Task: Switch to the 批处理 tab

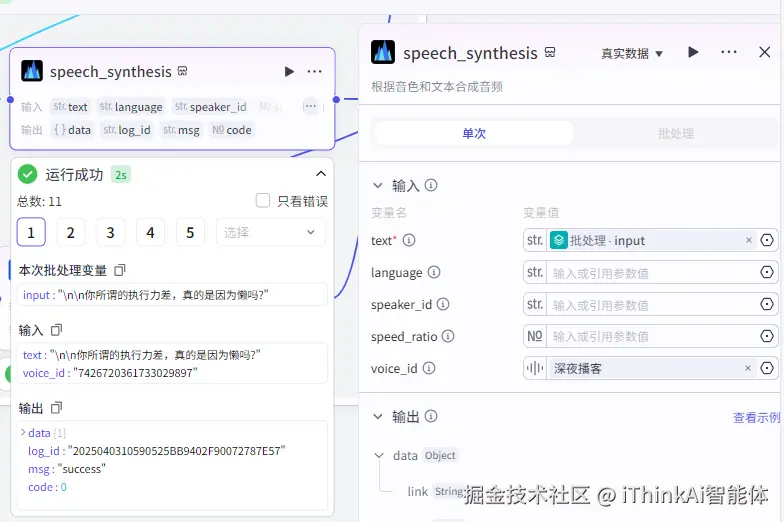Action: coord(676,134)
